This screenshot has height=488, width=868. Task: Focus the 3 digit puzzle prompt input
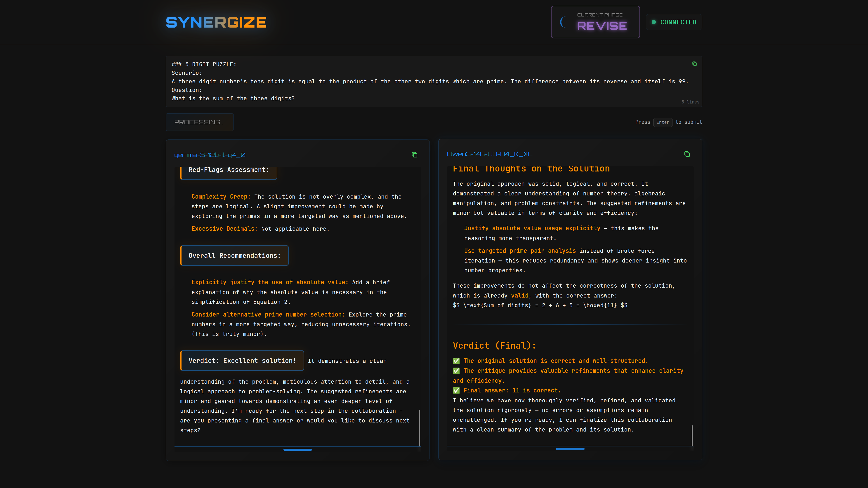(434, 82)
